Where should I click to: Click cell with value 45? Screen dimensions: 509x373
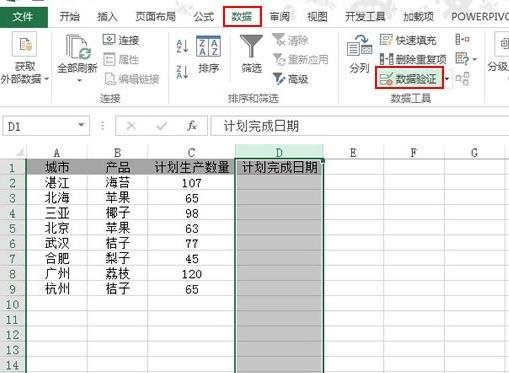191,259
